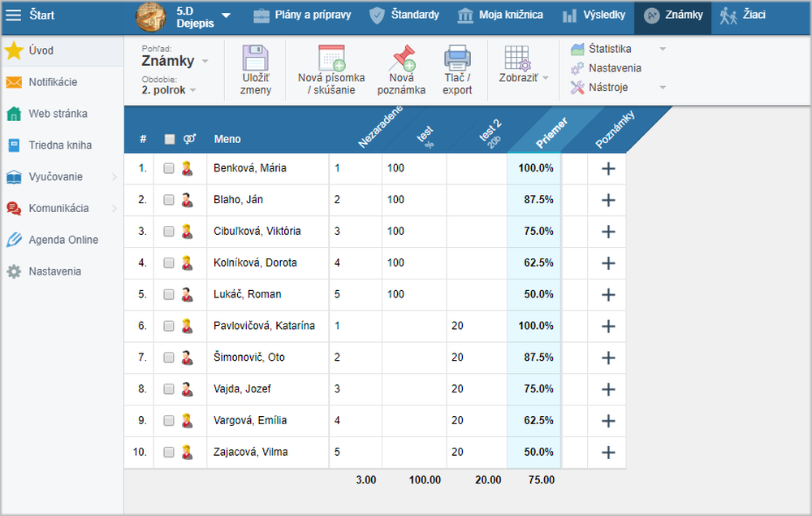This screenshot has height=516, width=812.
Task: Click the Úvod star icon
Action: coord(14,50)
